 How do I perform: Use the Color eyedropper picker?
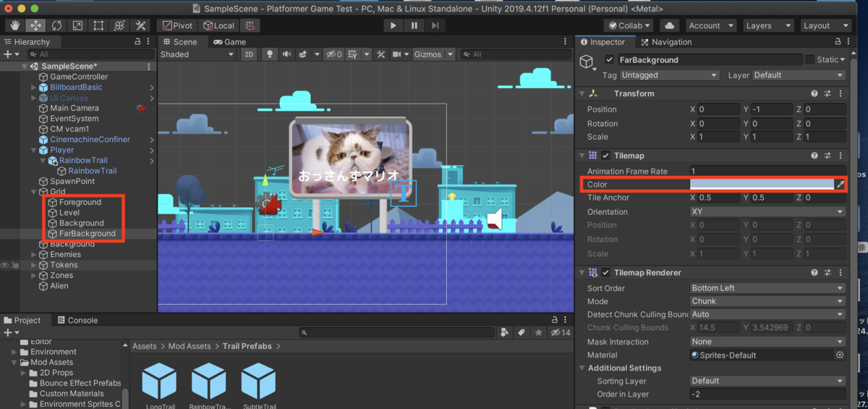tap(840, 185)
